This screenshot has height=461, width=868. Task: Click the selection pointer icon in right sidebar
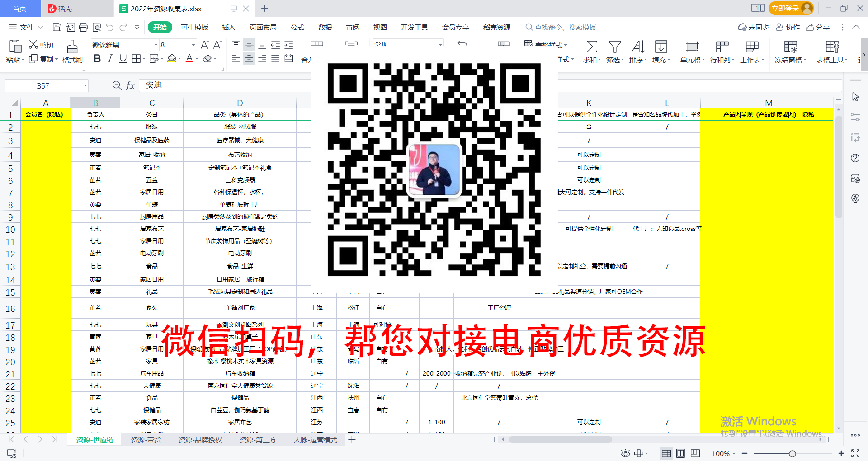click(855, 97)
